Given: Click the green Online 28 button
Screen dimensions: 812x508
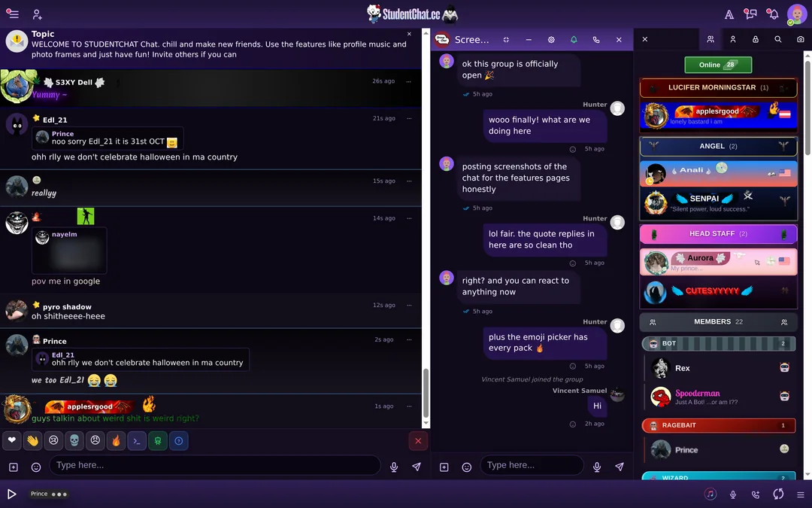Looking at the screenshot, I should [x=718, y=65].
